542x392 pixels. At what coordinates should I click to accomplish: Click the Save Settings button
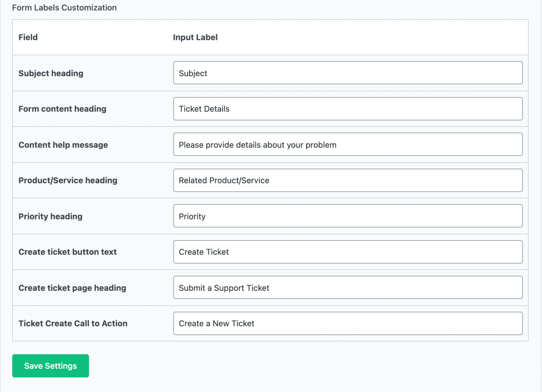tap(50, 366)
